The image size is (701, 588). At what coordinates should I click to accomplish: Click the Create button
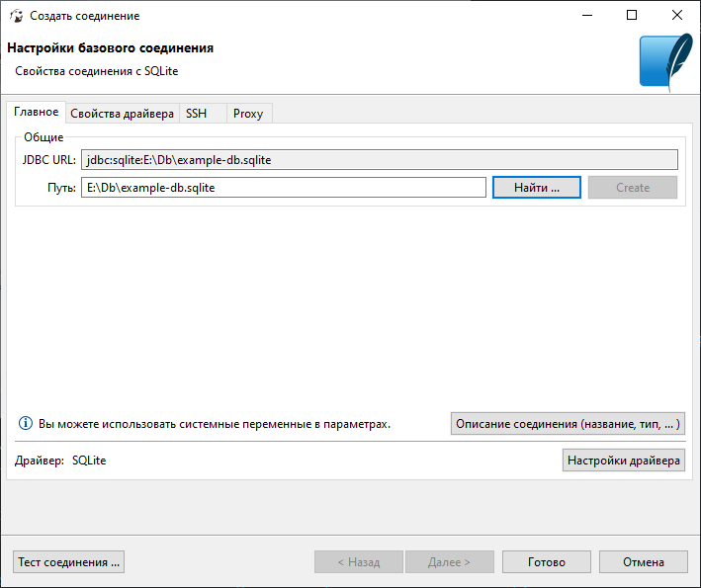point(633,187)
